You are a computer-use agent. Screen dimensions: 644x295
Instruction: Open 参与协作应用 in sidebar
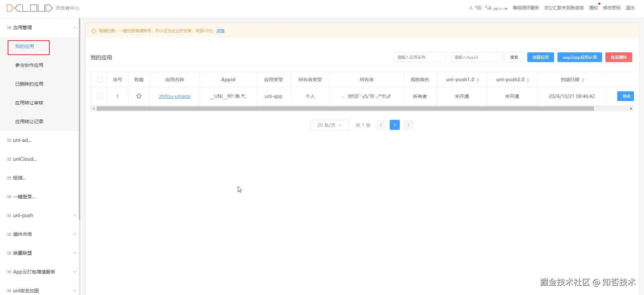29,65
